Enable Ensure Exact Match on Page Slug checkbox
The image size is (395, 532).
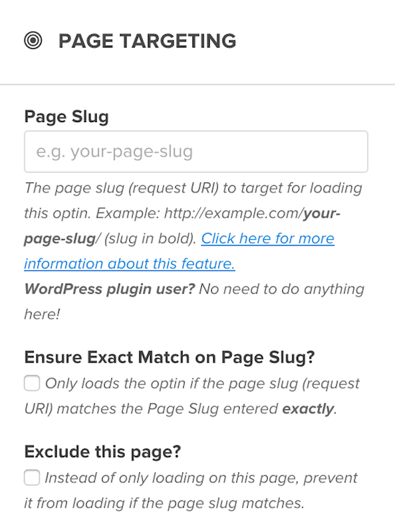(x=32, y=383)
